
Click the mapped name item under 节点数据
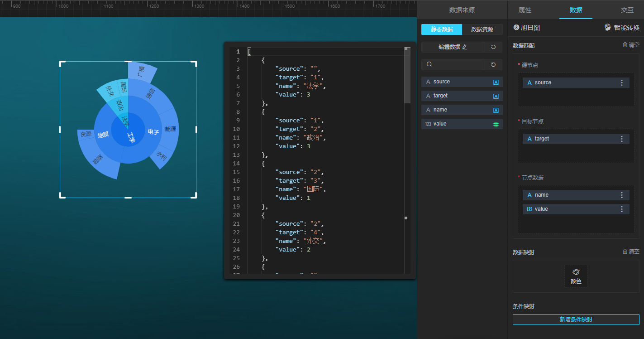pyautogui.click(x=576, y=195)
